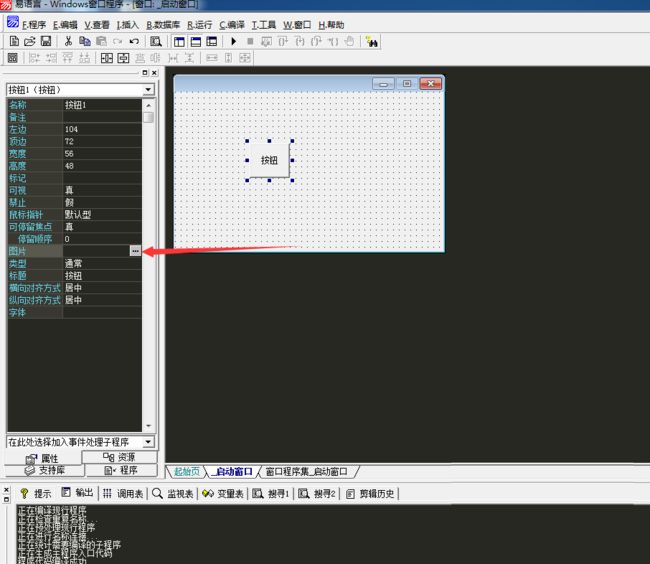
Task: Click the Paste clipboard icon
Action: pyautogui.click(x=101, y=41)
